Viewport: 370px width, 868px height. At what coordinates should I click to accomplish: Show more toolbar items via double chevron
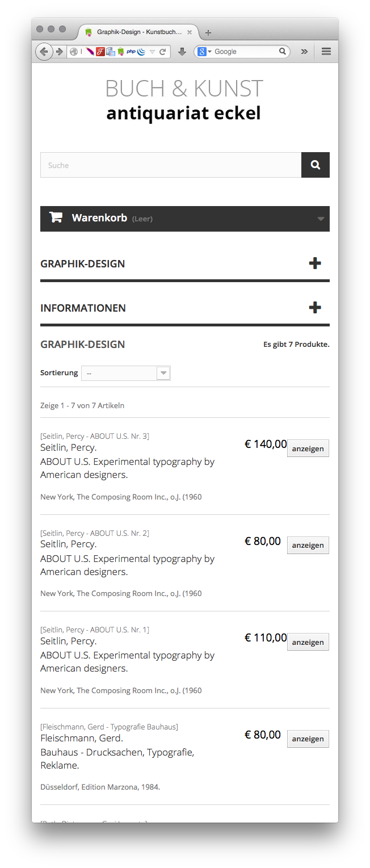coord(304,52)
